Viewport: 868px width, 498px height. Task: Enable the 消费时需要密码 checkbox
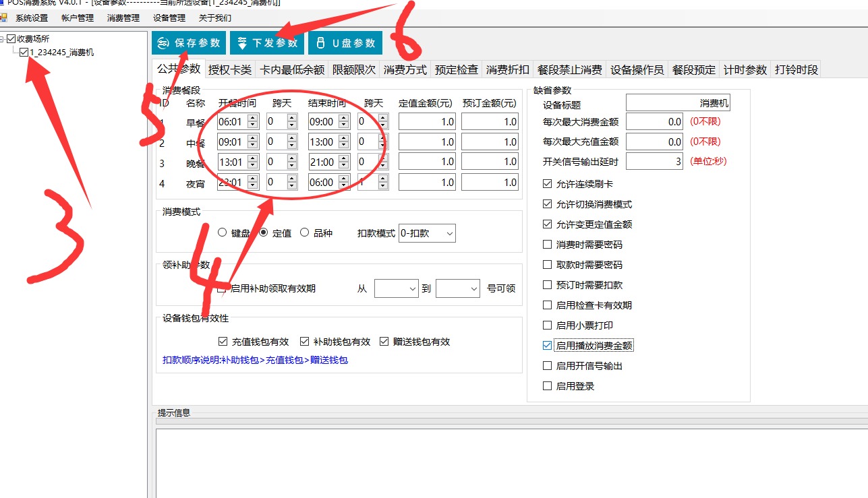click(548, 245)
